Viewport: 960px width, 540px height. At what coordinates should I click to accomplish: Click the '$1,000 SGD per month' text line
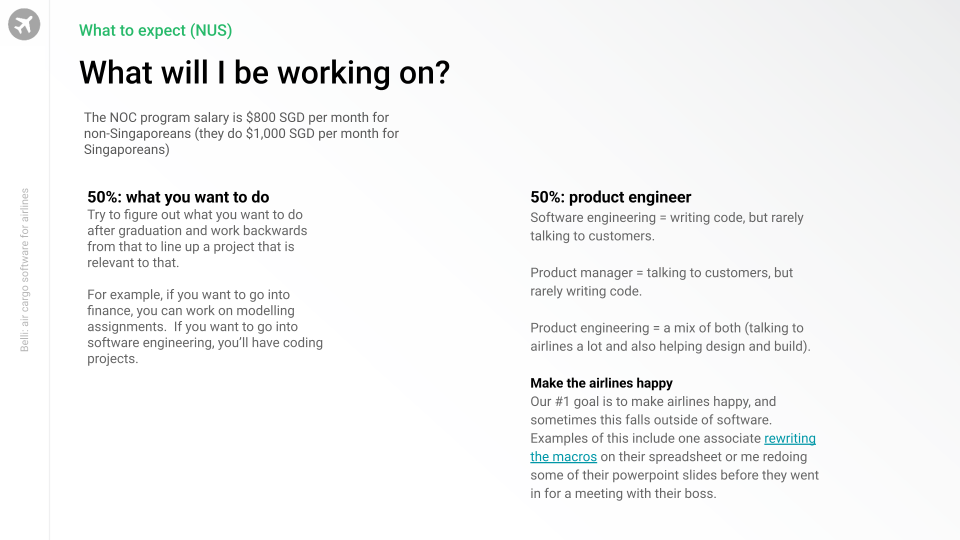[x=241, y=133]
